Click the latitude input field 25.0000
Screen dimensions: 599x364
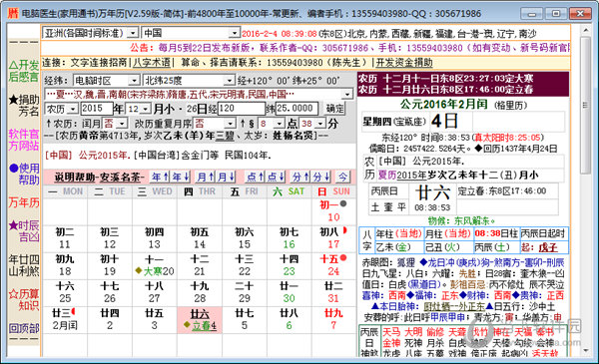[297, 109]
